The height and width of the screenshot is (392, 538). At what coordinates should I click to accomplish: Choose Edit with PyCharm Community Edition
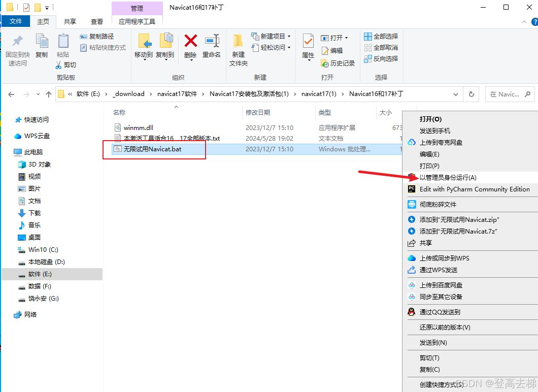tap(475, 189)
